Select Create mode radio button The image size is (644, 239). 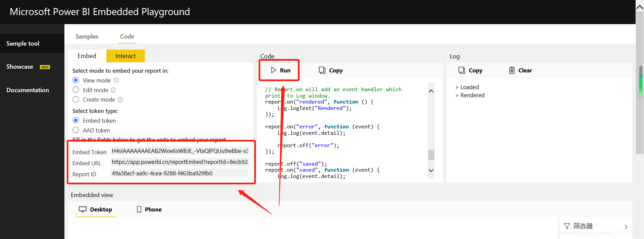(x=76, y=100)
